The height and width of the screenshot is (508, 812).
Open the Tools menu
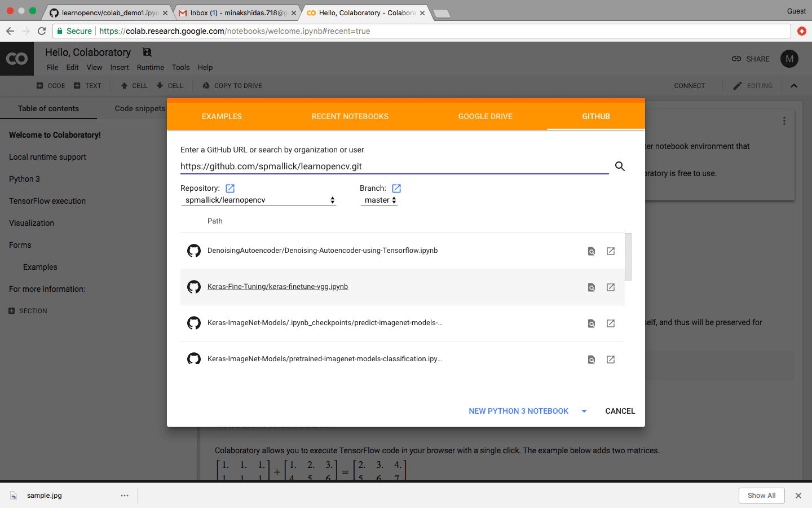coord(180,67)
